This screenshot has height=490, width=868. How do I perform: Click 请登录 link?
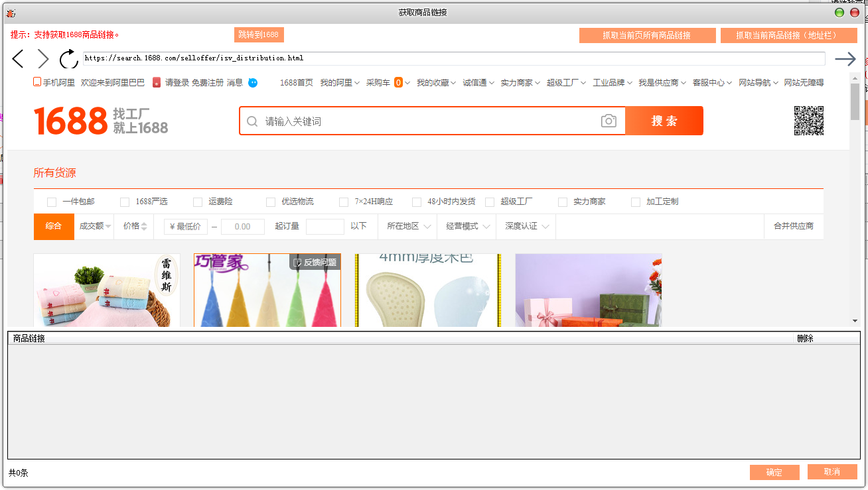(177, 83)
